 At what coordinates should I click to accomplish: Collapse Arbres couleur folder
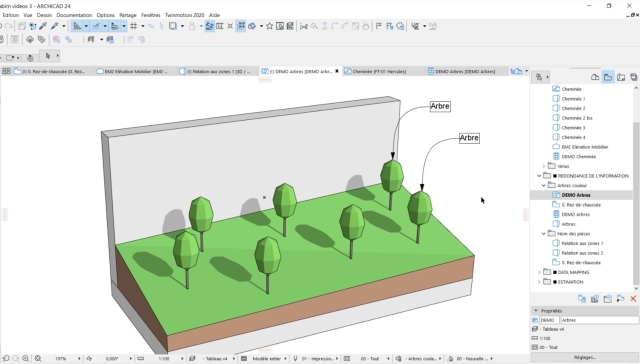coord(543,185)
